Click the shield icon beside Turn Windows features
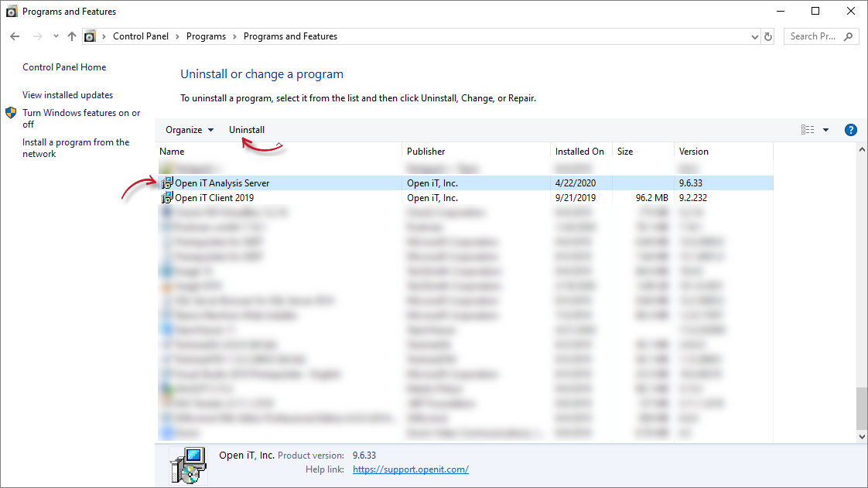This screenshot has height=488, width=868. tap(10, 111)
